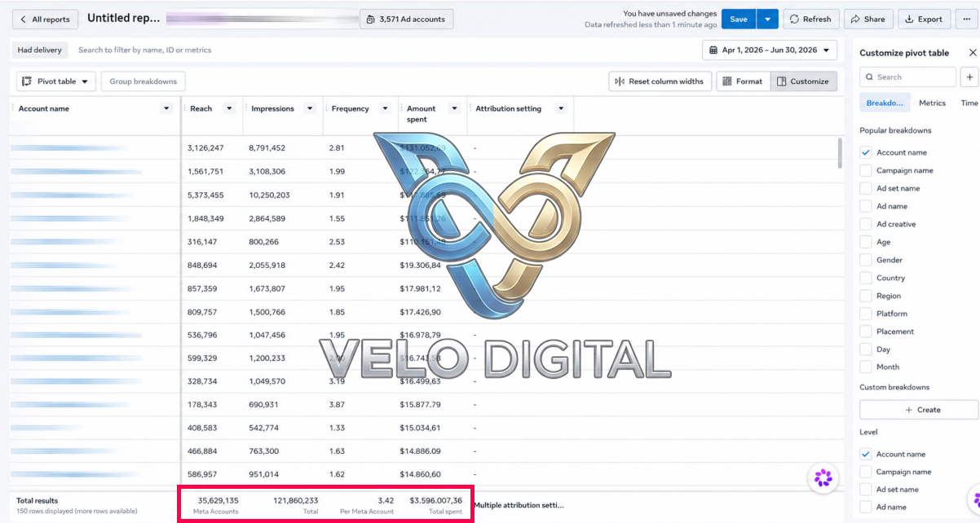
Task: Enable the Month breakdown
Action: 866,367
